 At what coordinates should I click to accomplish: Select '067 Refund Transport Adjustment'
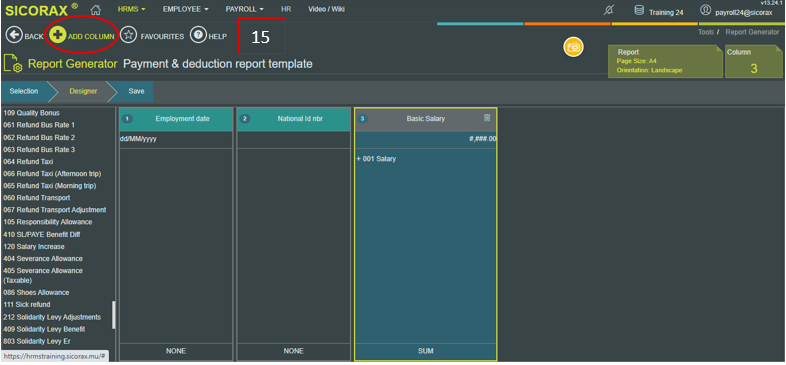tap(55, 210)
